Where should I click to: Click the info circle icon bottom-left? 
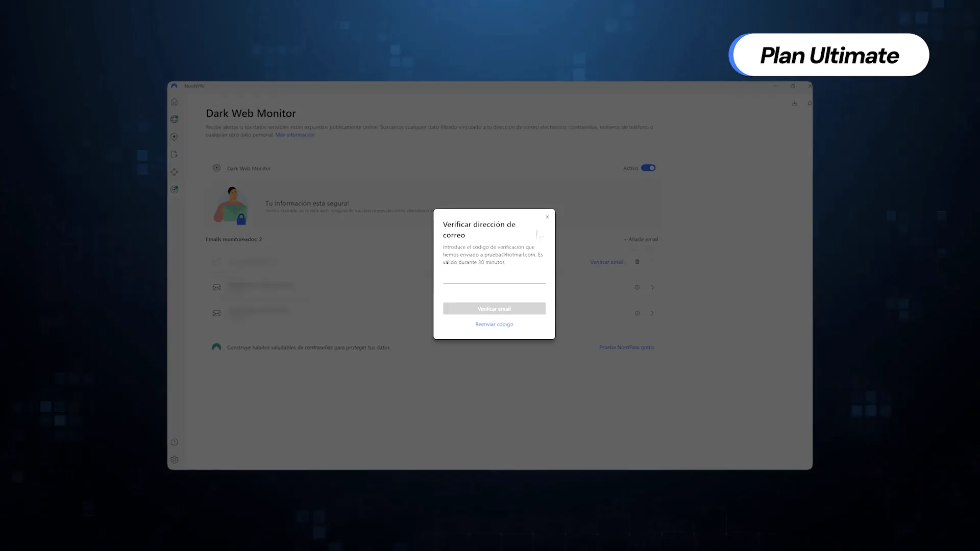pyautogui.click(x=175, y=442)
